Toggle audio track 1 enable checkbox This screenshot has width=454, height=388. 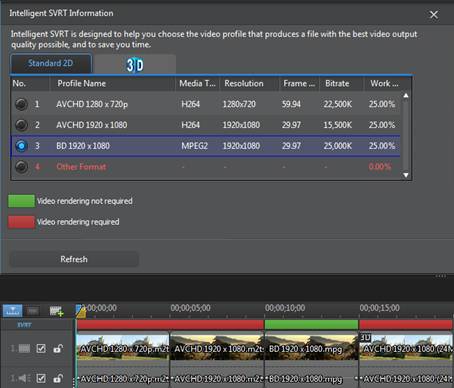[41, 378]
